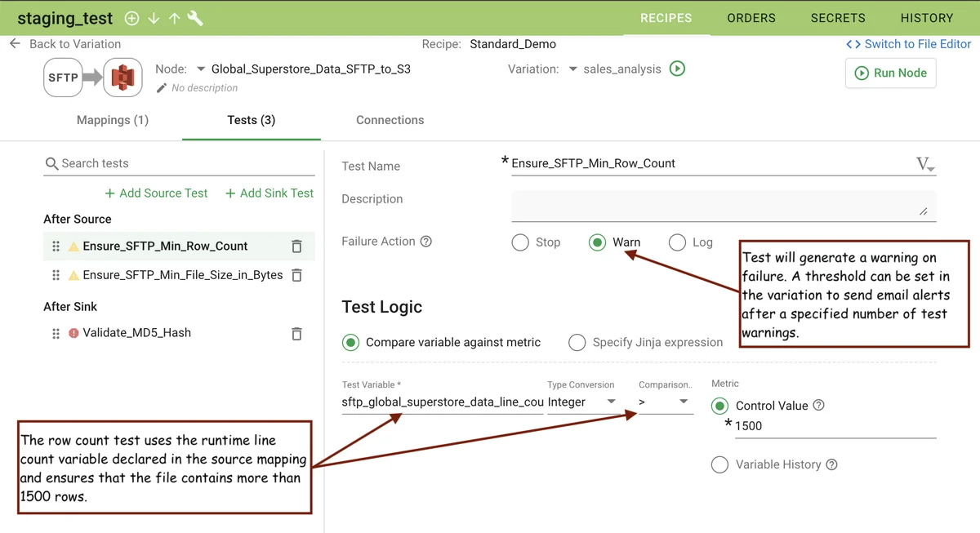
Task: Click the wrench icon in header
Action: click(x=195, y=18)
